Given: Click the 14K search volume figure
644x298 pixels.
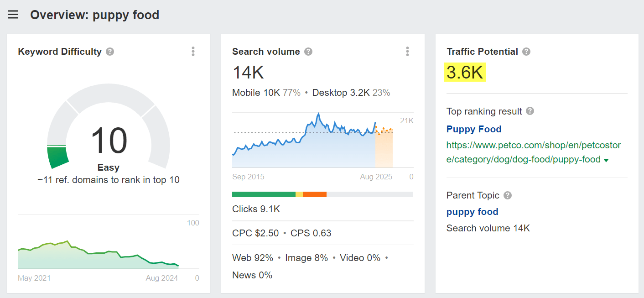Looking at the screenshot, I should [249, 73].
